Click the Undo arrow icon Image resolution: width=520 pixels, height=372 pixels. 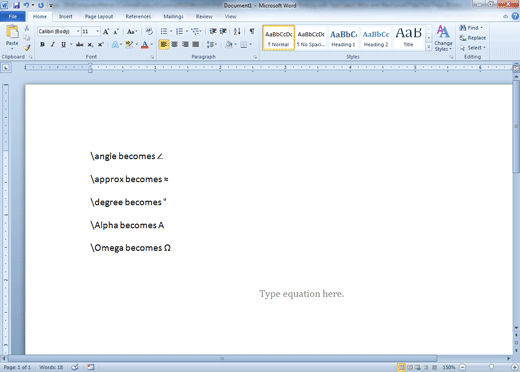click(x=26, y=5)
